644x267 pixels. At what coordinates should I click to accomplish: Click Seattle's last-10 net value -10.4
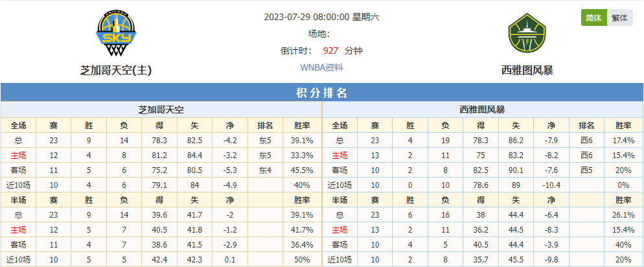551,185
